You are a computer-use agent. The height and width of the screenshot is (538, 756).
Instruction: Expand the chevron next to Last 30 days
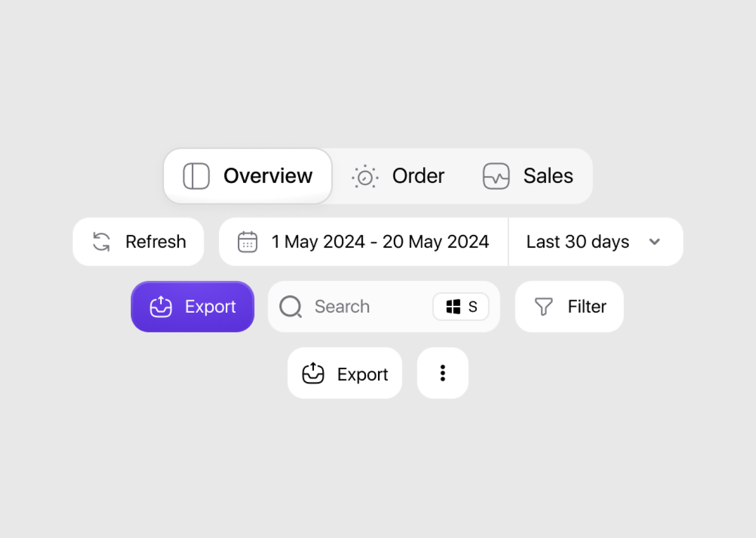tap(655, 242)
